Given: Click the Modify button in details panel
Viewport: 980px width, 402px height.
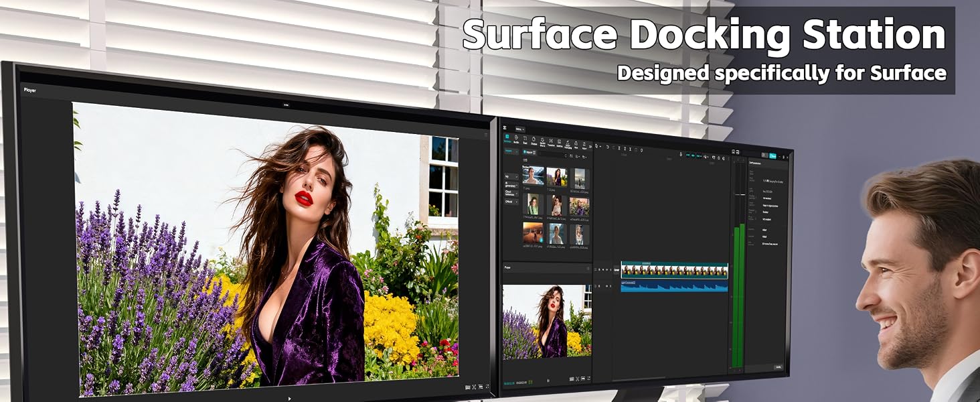Looking at the screenshot, I should [779, 367].
